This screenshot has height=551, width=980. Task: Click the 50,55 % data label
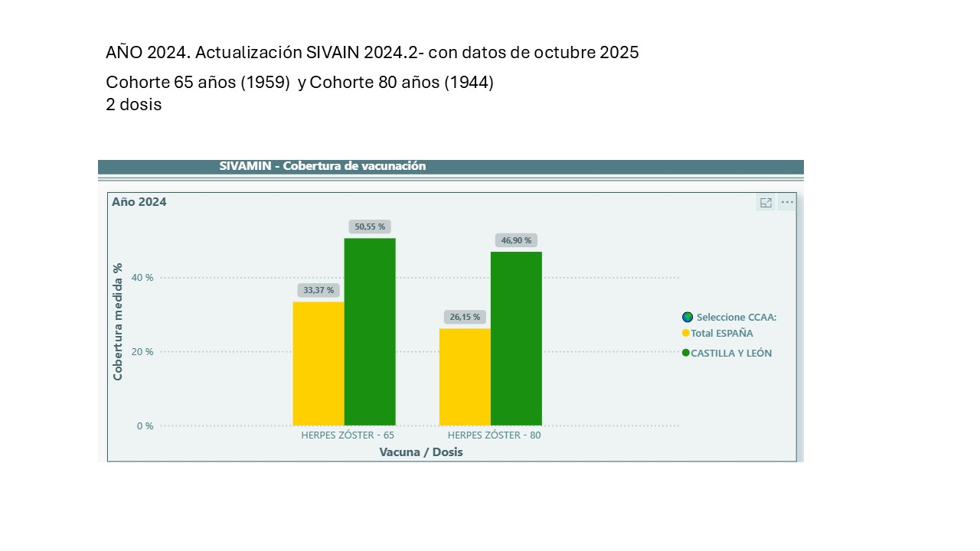pyautogui.click(x=370, y=227)
